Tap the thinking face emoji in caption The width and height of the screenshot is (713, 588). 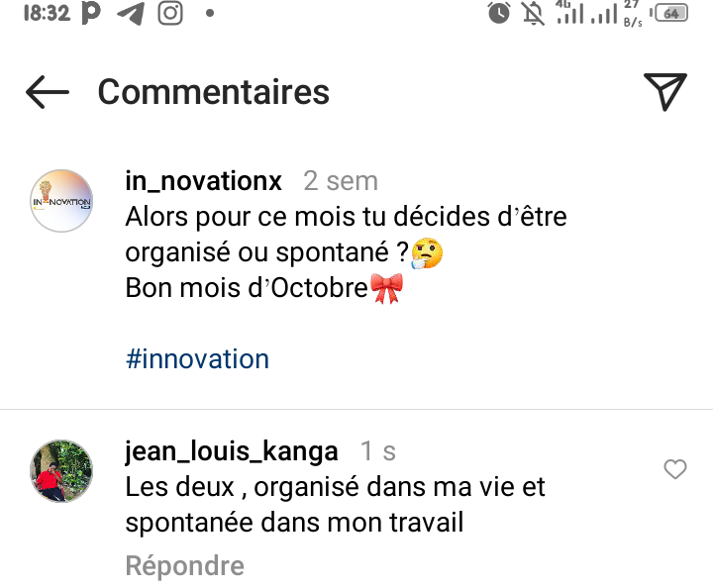(x=428, y=253)
